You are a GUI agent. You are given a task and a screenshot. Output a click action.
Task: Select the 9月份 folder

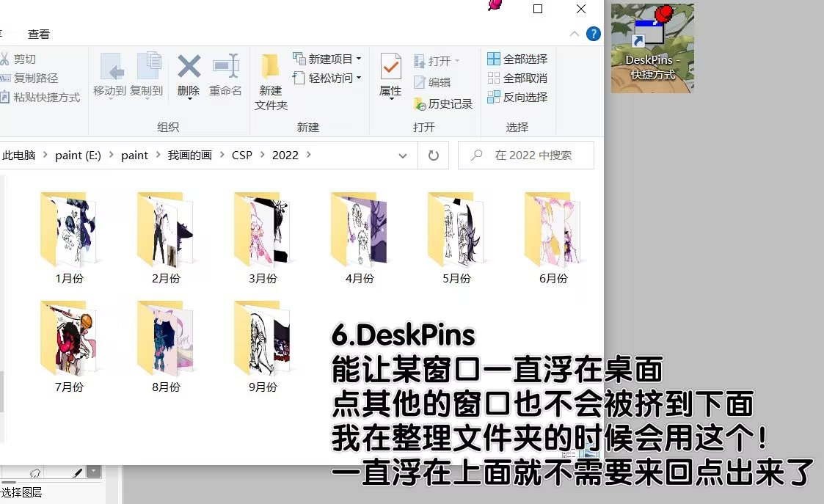point(263,347)
